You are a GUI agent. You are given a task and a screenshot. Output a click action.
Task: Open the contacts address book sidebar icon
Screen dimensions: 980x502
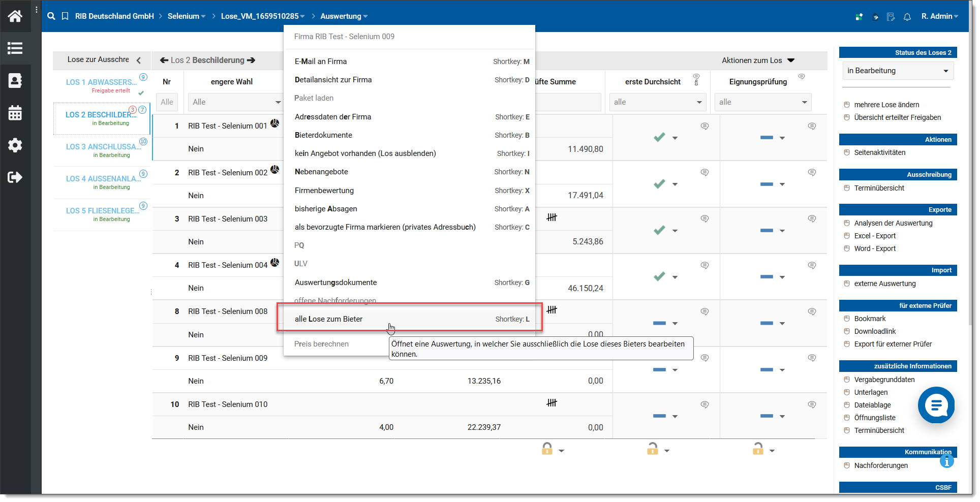(x=15, y=80)
